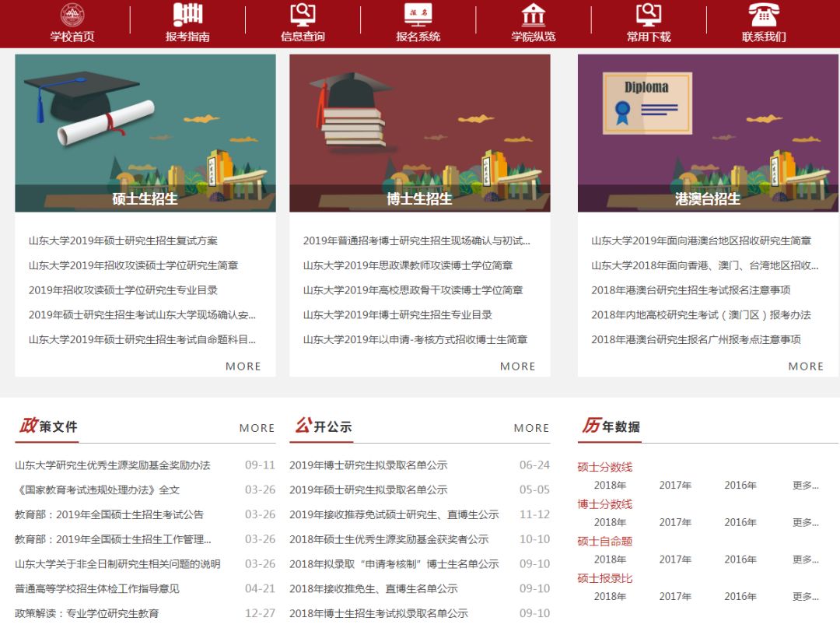This screenshot has width=840, height=635.
Task: Open 《国家教育考试违规处理办法》全文 policy link
Action: point(97,490)
